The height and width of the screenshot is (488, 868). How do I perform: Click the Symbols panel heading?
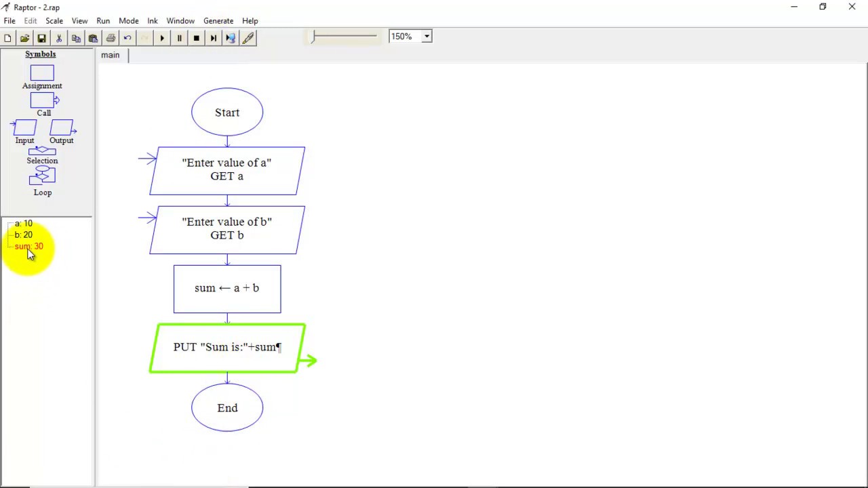[x=41, y=54]
